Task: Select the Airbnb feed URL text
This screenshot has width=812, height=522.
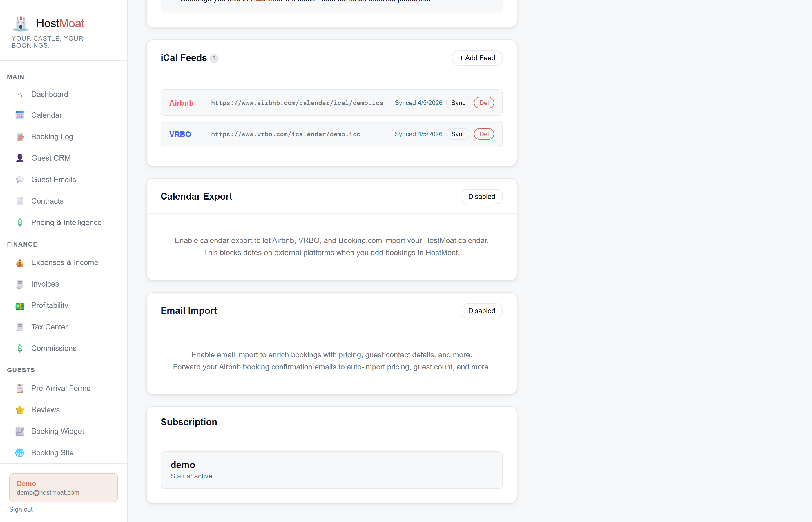Action: pyautogui.click(x=297, y=103)
